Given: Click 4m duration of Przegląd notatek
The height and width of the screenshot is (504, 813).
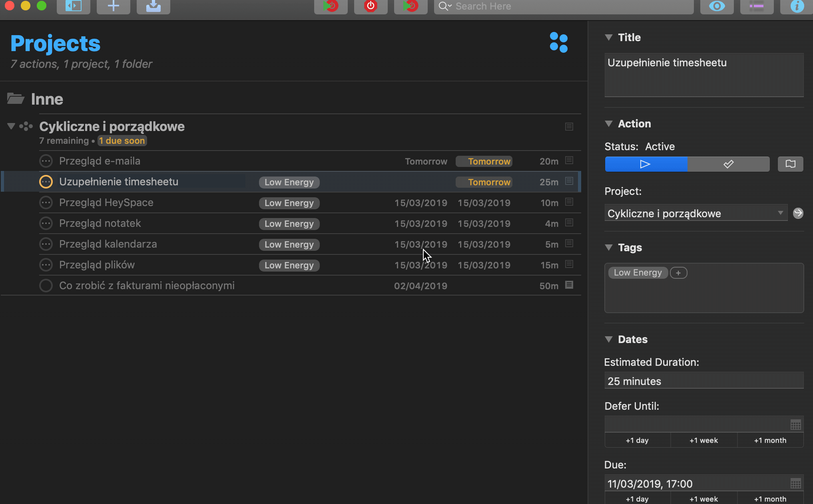Looking at the screenshot, I should [552, 224].
